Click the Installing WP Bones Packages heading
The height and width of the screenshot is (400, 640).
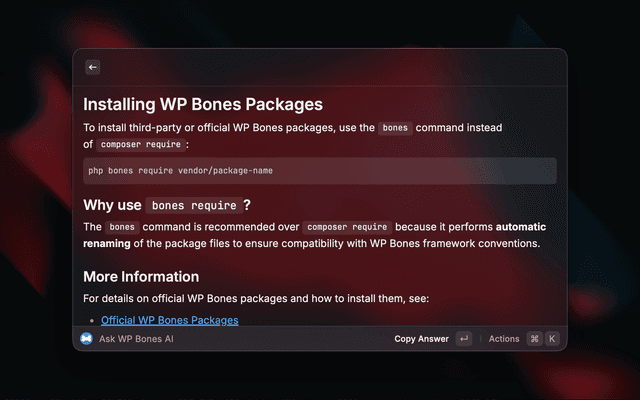pyautogui.click(x=203, y=104)
